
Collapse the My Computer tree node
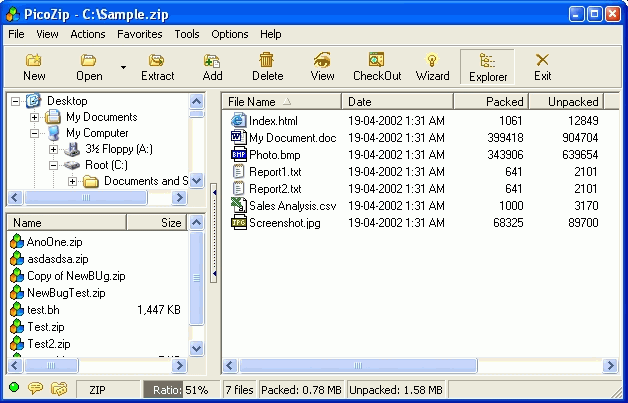(34, 133)
